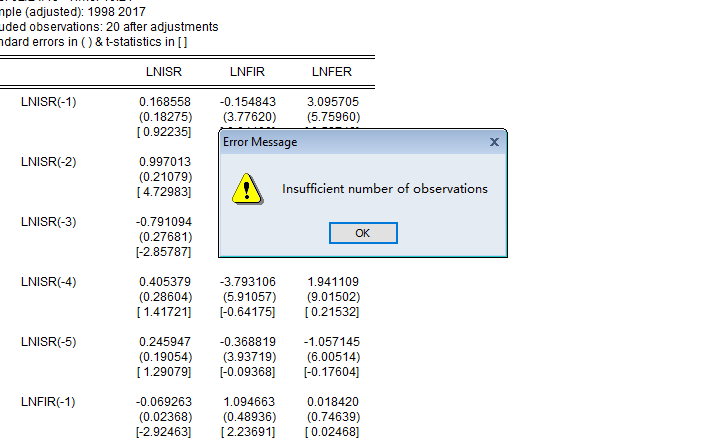Image resolution: width=723 pixels, height=444 pixels.
Task: Select t-statistic [ 4.72983]
Action: point(164,192)
